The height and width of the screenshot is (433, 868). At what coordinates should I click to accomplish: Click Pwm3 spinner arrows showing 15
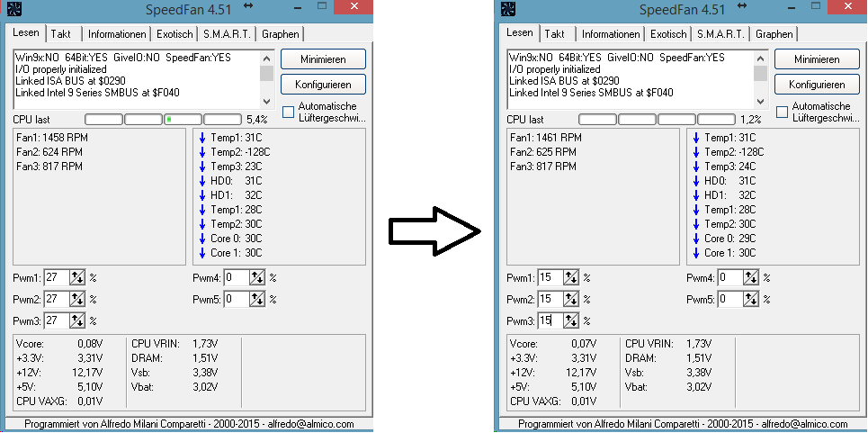click(x=571, y=320)
